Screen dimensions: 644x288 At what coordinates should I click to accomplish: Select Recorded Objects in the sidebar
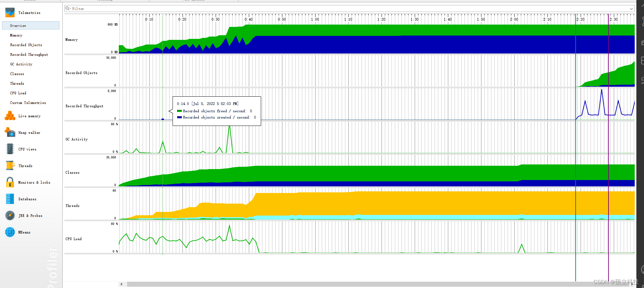(x=26, y=45)
